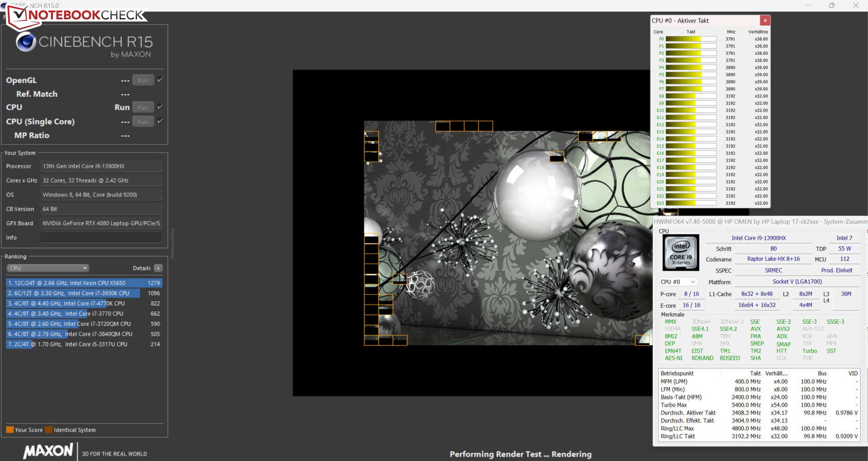The height and width of the screenshot is (461, 868).
Task: Open the Ranking CPU dropdown
Action: point(47,268)
